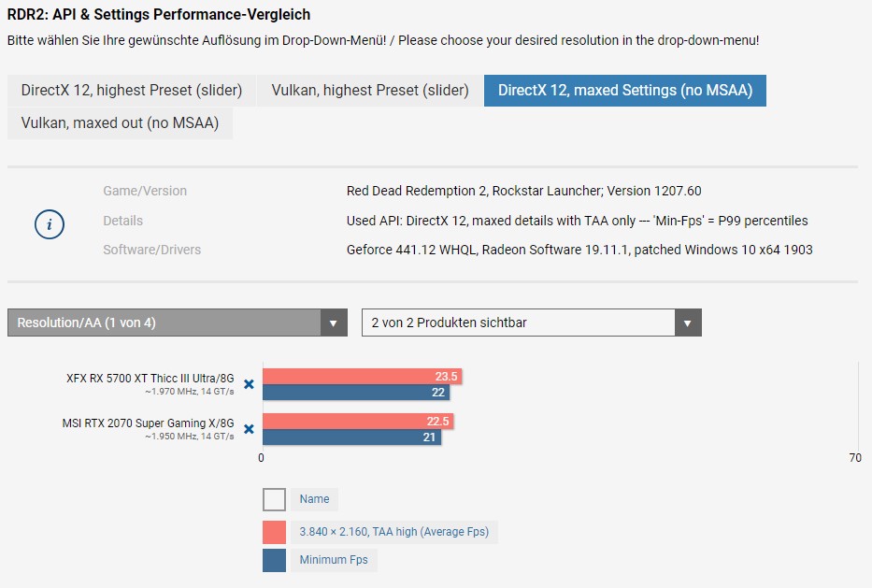This screenshot has width=872, height=588.
Task: Click the XFX RX 5700 XT 23.5 average bar
Action: pos(362,376)
